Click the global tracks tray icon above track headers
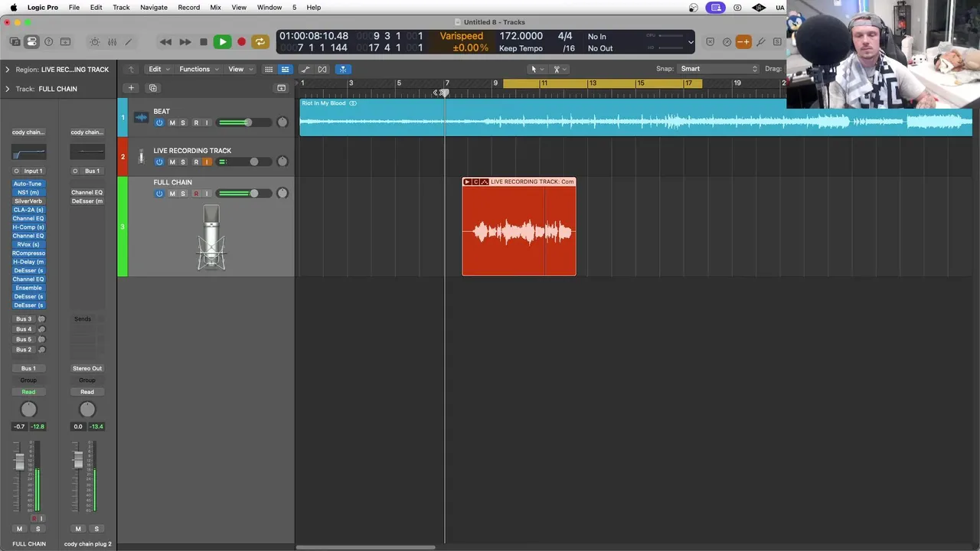Screen dimensions: 980x551 (281, 88)
